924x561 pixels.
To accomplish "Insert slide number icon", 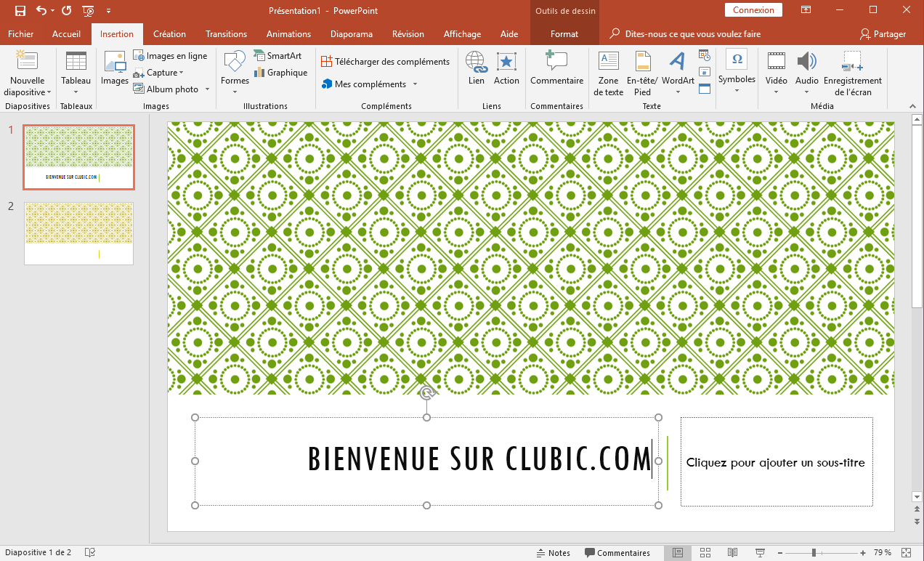I will [704, 71].
